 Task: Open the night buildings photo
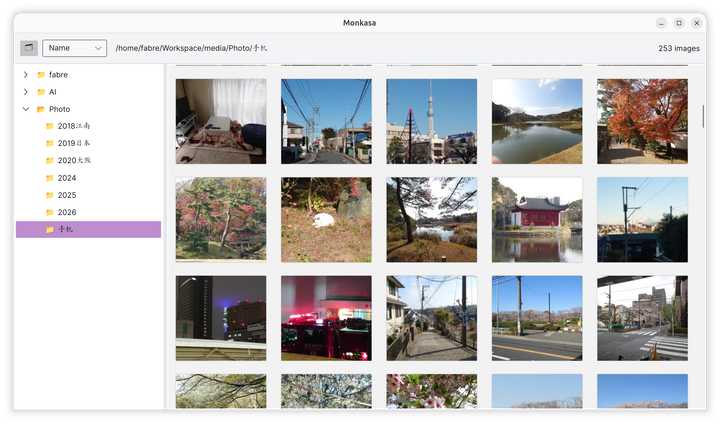[221, 318]
